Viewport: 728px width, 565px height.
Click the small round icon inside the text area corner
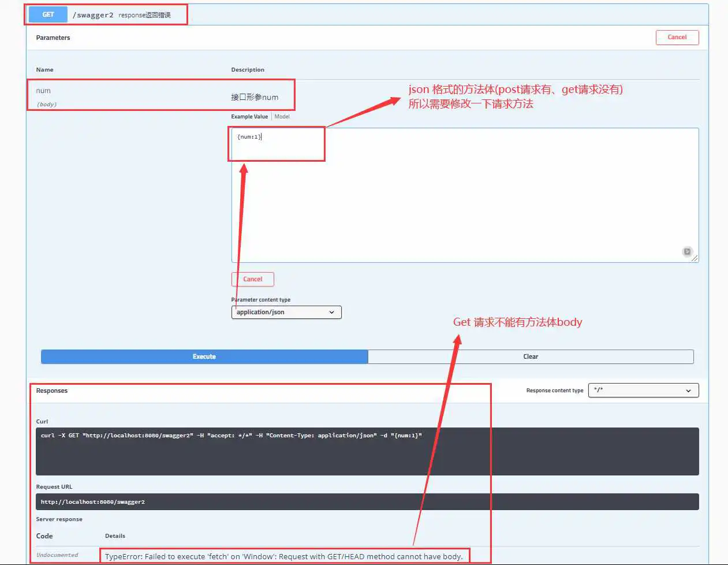pos(686,251)
